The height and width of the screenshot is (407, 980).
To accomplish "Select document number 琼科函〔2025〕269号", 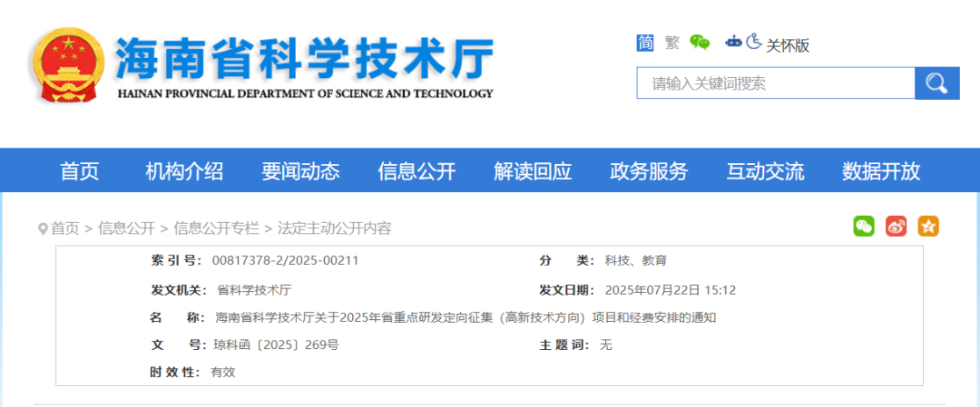I will point(276,344).
